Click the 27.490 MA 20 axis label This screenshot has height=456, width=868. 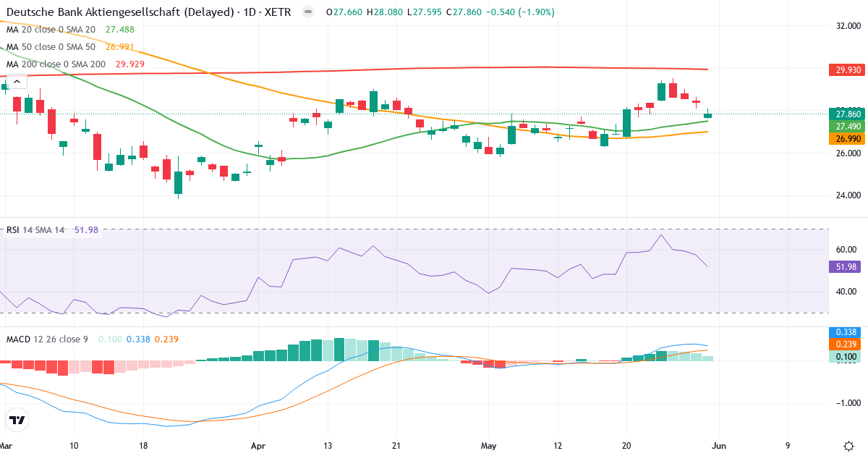847,126
